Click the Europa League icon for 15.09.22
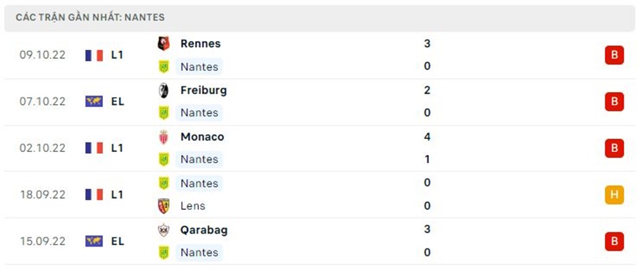Image resolution: width=644 pixels, height=271 pixels. point(94,241)
